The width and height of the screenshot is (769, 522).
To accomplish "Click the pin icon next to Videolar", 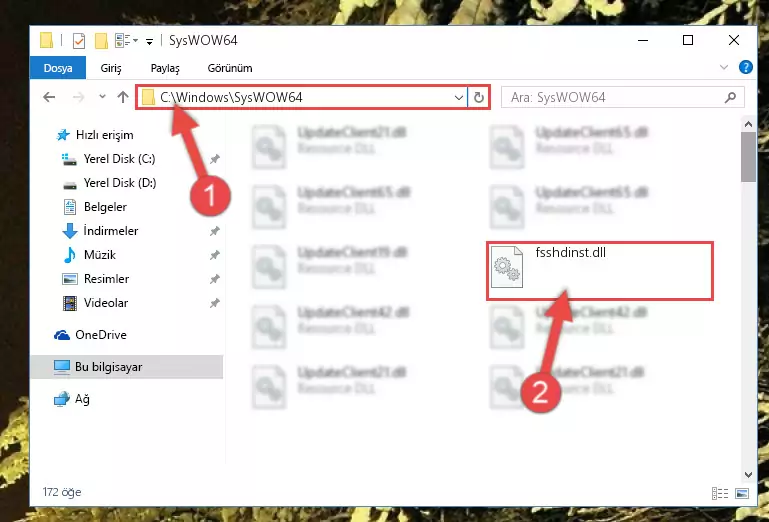I will click(x=214, y=303).
